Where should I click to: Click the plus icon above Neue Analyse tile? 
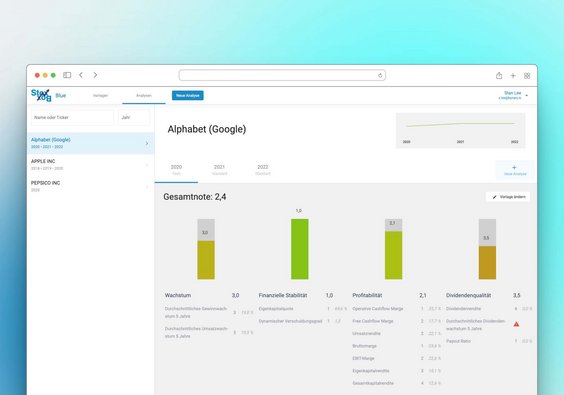pyautogui.click(x=514, y=168)
